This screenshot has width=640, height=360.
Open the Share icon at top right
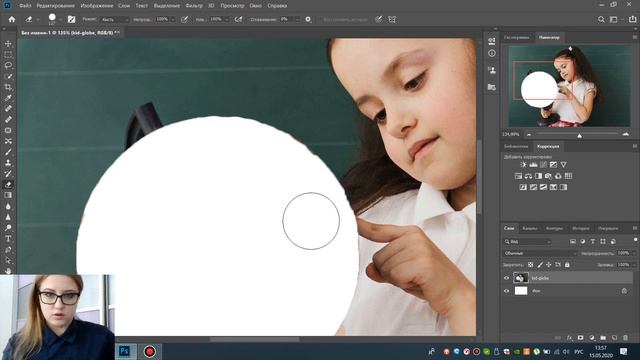click(x=632, y=19)
